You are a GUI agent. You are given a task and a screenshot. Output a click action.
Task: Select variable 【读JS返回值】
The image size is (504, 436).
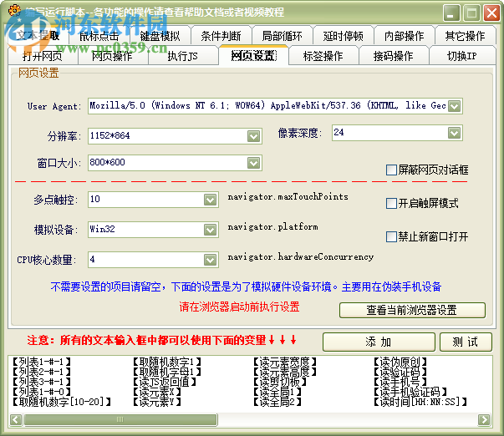(165, 382)
